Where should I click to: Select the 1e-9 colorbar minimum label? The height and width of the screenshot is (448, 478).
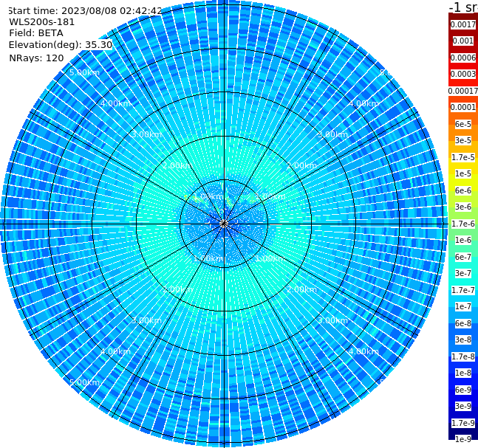click(x=463, y=439)
